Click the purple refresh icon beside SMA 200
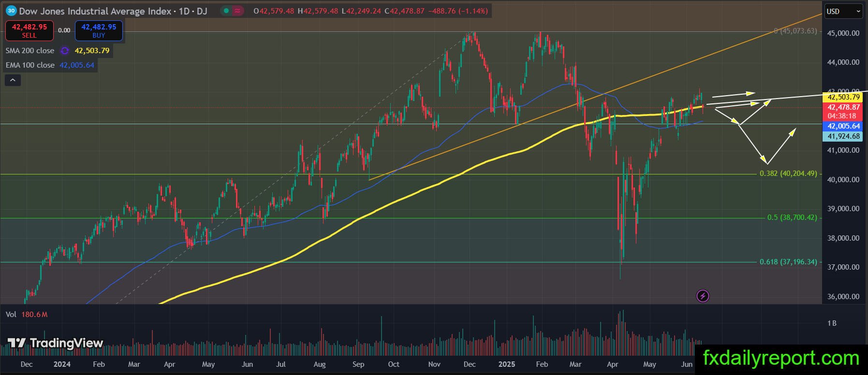 (x=65, y=51)
